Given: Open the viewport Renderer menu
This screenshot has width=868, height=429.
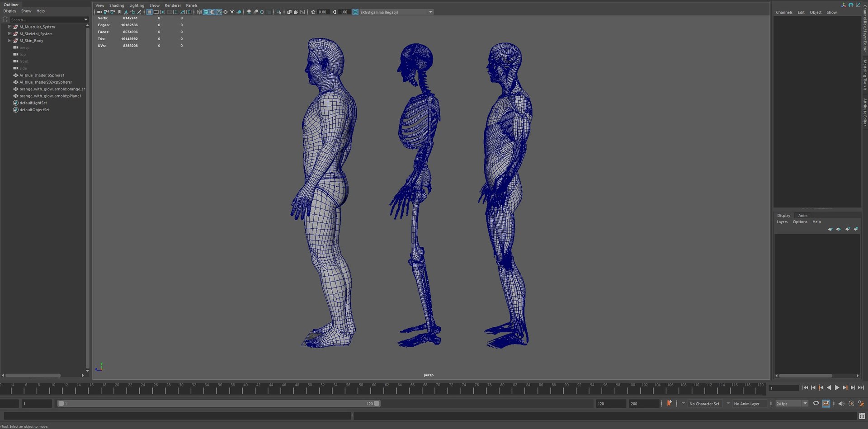Looking at the screenshot, I should [x=173, y=5].
